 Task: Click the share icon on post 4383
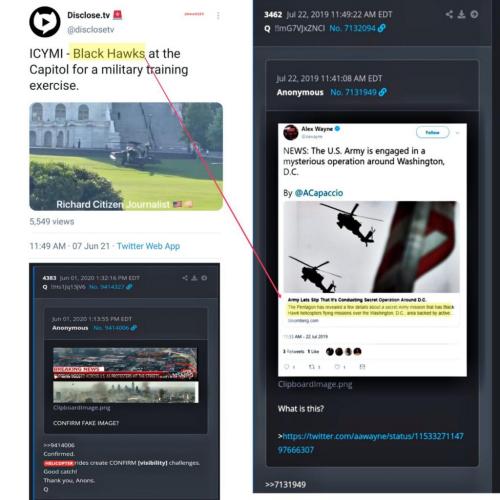pyautogui.click(x=185, y=278)
